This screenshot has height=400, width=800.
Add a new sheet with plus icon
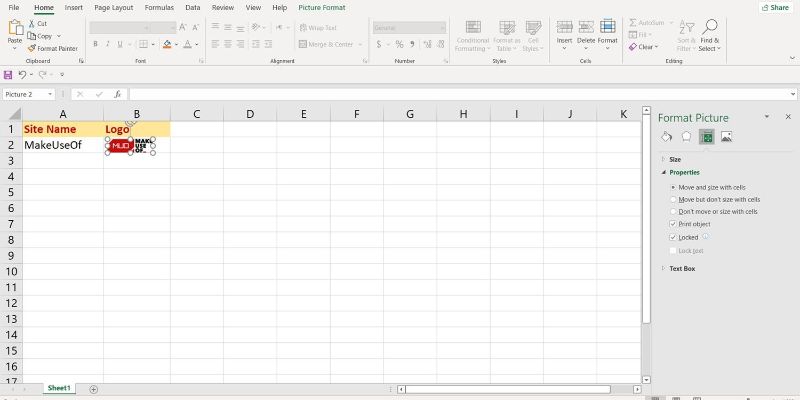pyautogui.click(x=94, y=388)
